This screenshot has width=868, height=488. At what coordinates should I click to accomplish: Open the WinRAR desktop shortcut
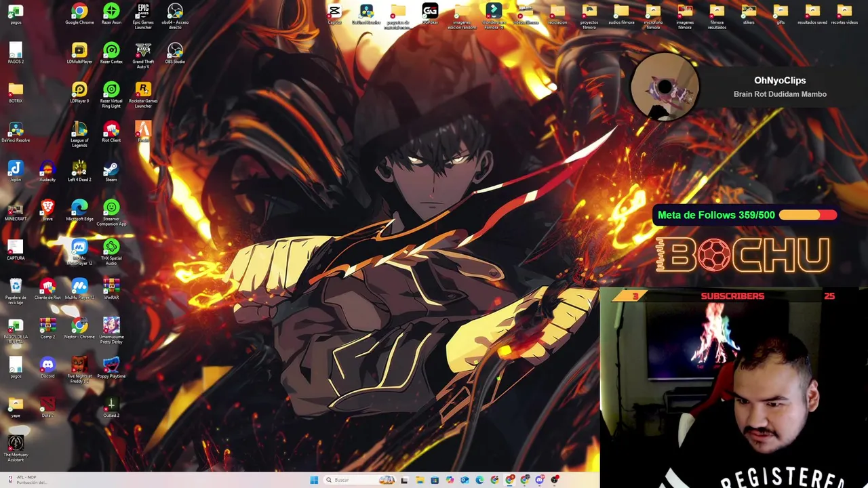111,289
